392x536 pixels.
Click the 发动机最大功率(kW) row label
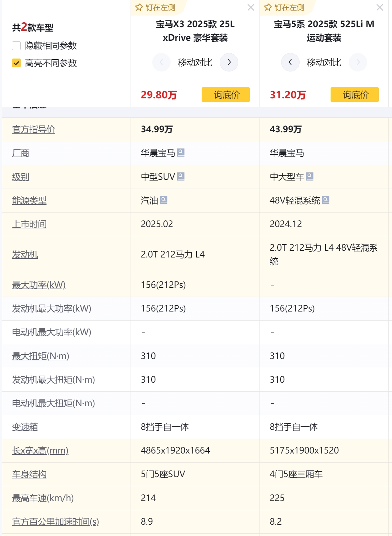tap(52, 309)
